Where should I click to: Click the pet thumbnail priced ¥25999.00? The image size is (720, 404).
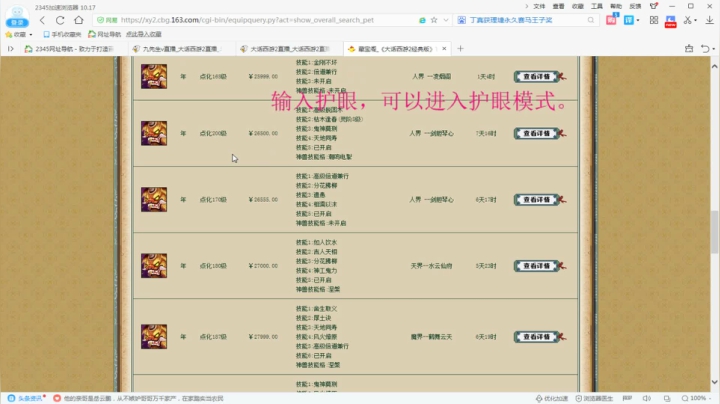click(x=154, y=76)
